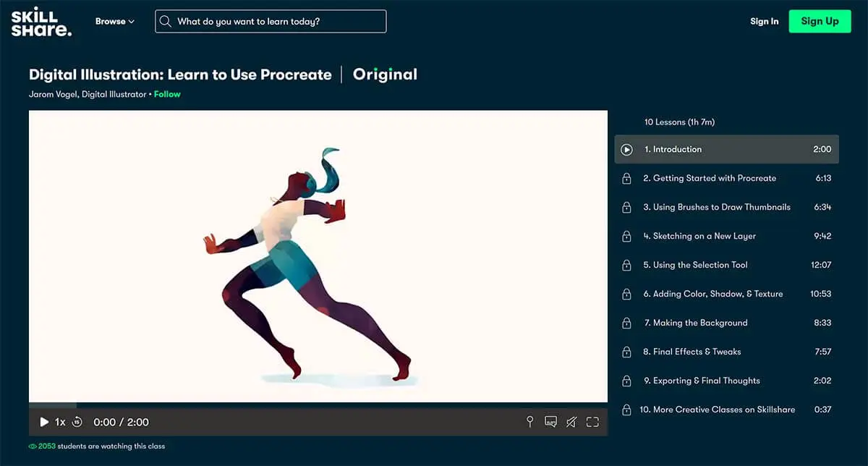868x466 pixels.
Task: Open lesson '2. Getting Started with Procreate'
Action: pyautogui.click(x=727, y=178)
